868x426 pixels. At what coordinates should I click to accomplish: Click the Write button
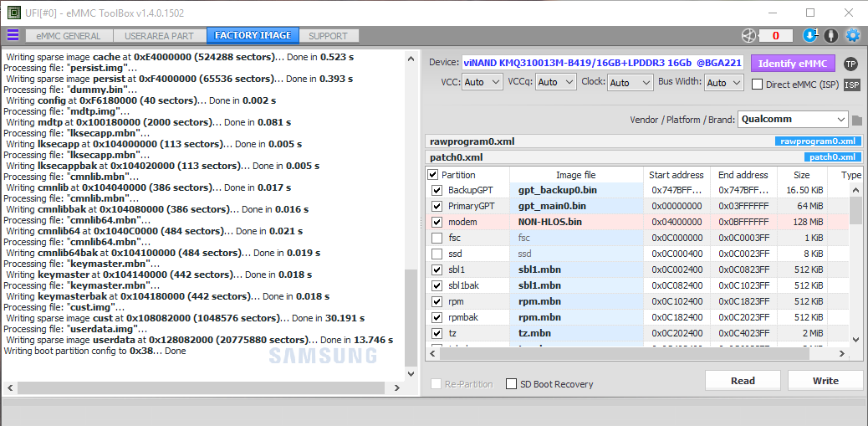click(x=825, y=381)
